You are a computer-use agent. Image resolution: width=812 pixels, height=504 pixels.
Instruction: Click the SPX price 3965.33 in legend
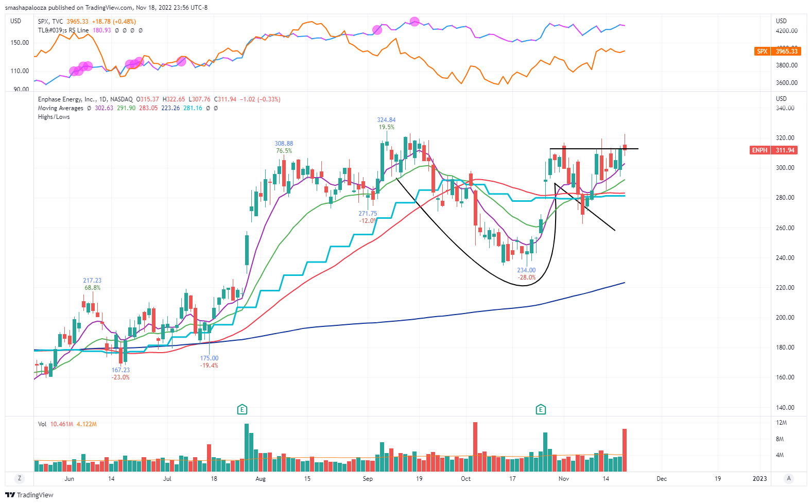tap(77, 22)
